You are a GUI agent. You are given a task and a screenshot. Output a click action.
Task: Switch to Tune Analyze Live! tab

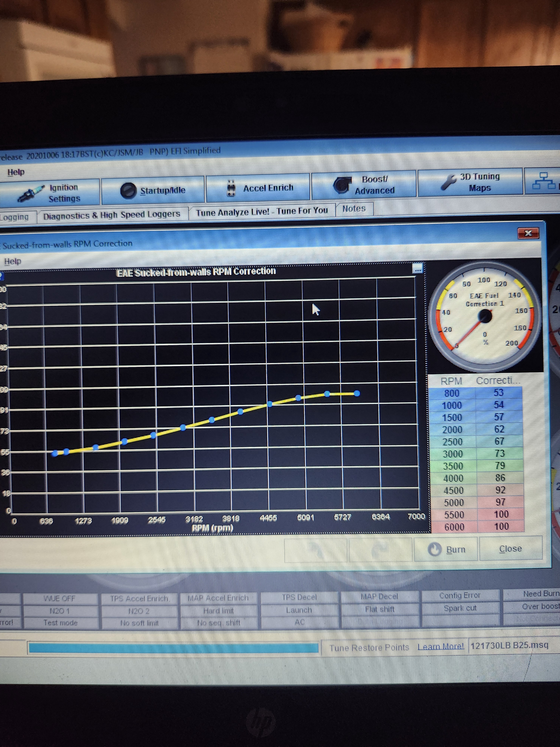(262, 212)
